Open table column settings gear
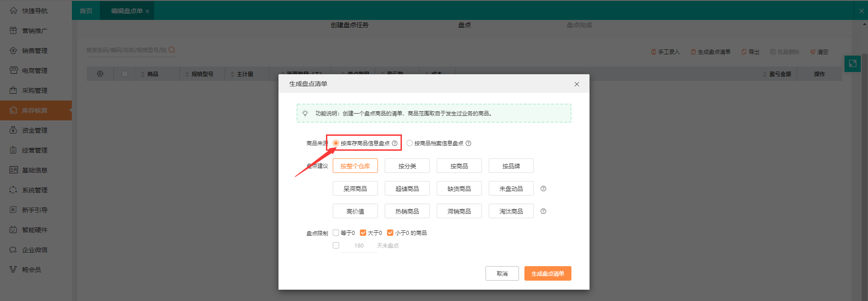The image size is (868, 301). tap(100, 74)
